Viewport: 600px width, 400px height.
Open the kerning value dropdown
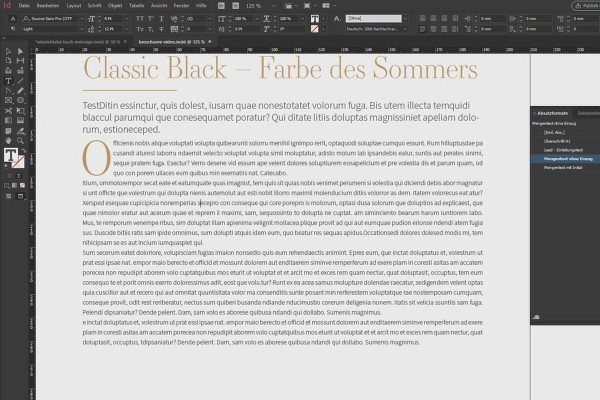tap(210, 18)
